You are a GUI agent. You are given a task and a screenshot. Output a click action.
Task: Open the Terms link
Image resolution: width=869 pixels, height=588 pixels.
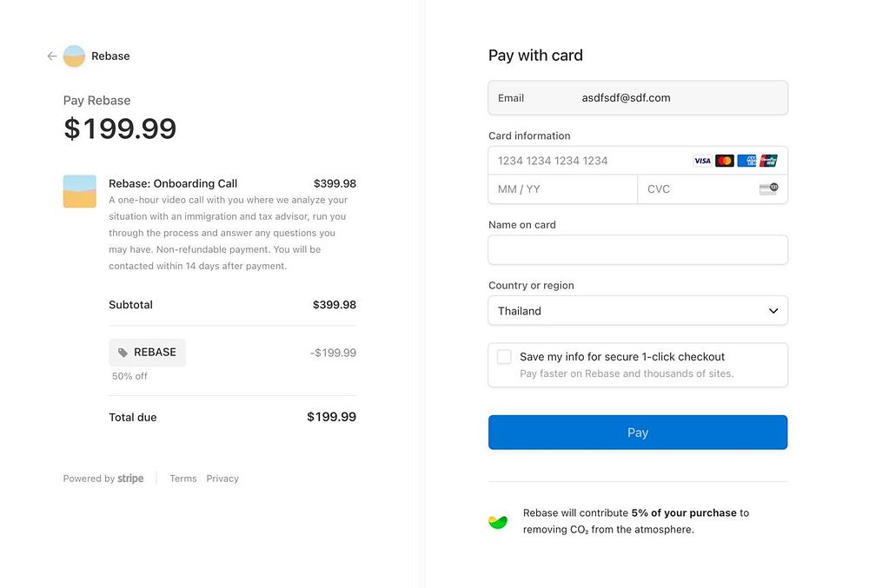point(183,479)
